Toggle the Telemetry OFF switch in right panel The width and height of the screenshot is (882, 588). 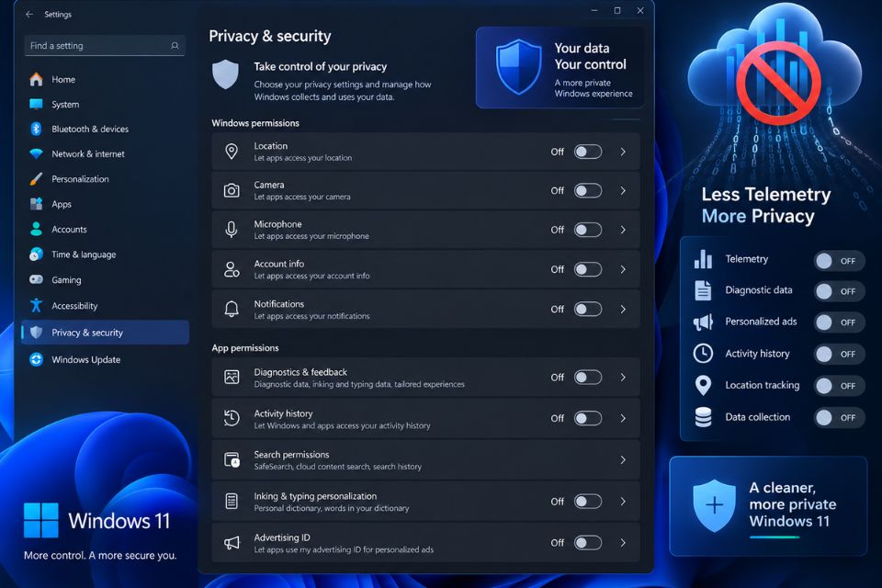coord(839,261)
